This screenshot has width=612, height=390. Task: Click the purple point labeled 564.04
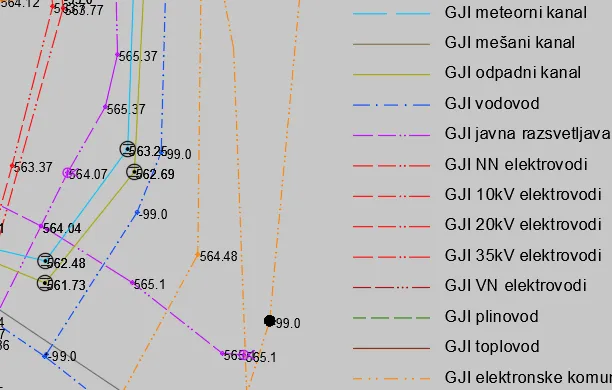click(x=41, y=226)
